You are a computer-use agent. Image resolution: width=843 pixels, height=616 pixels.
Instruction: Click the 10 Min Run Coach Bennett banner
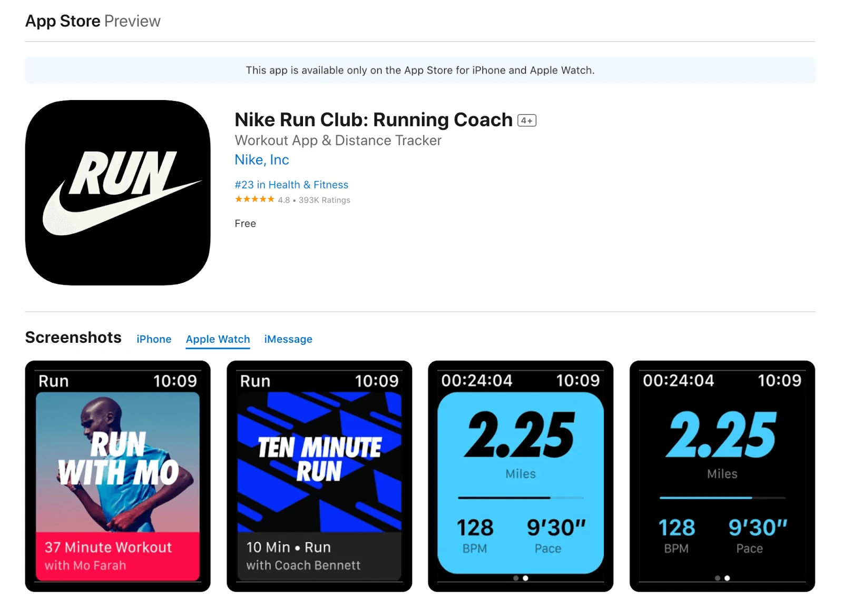319,556
